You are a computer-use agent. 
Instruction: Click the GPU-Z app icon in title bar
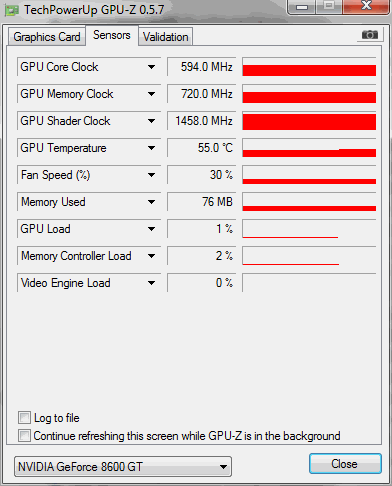click(12, 10)
